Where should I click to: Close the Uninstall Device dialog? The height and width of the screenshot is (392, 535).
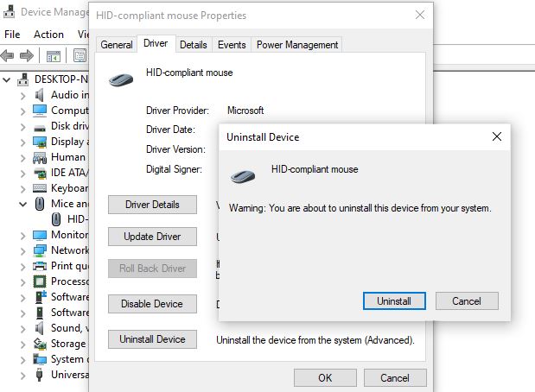(497, 136)
